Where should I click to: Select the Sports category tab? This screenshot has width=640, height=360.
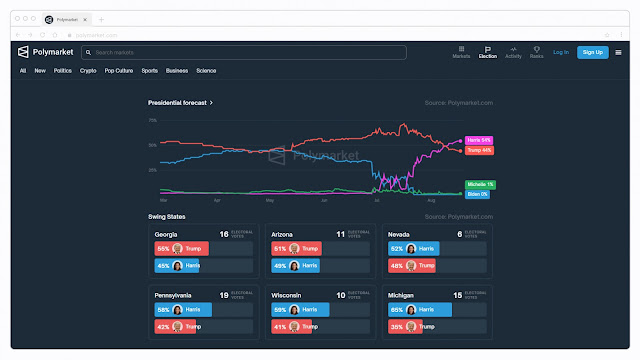(x=149, y=71)
